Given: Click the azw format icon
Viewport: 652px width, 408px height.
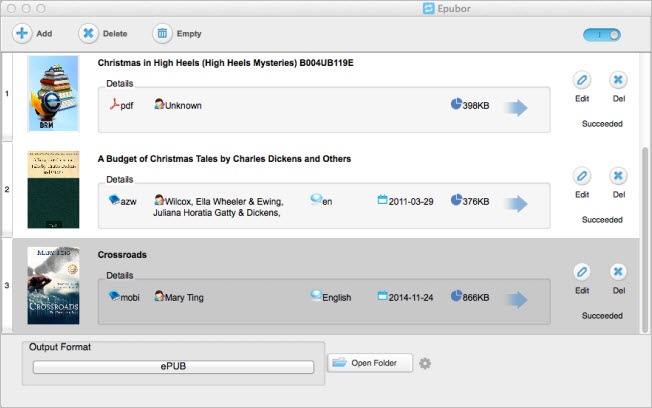Looking at the screenshot, I should tap(114, 200).
